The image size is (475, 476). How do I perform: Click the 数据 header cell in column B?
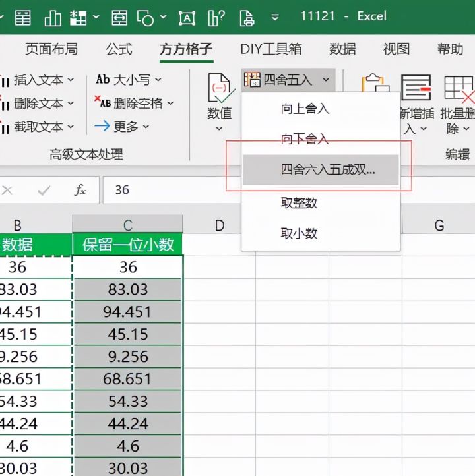pyautogui.click(x=36, y=245)
